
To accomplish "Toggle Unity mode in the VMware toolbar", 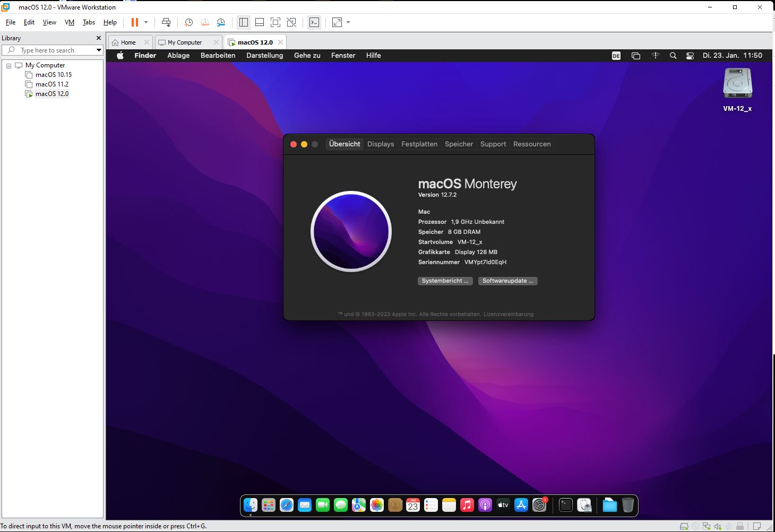I will click(291, 22).
